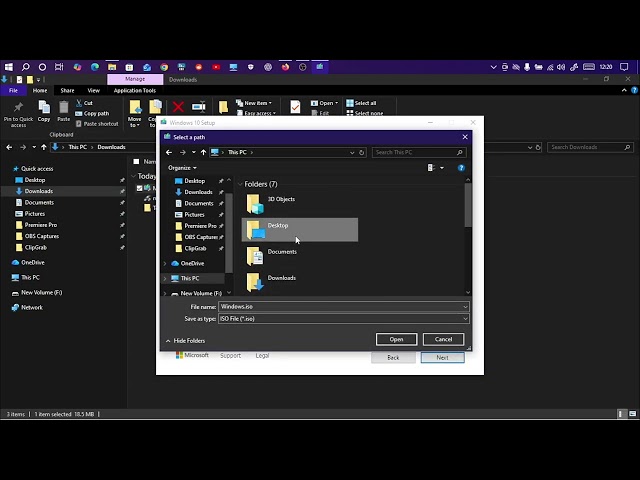
Task: Open the Support link in Setup window
Action: [x=230, y=356]
